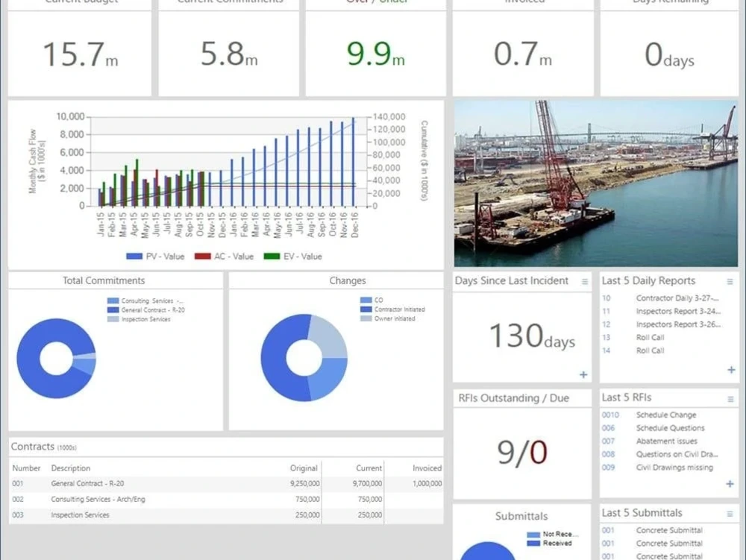The image size is (746, 560).
Task: Select Received legend in Submittals
Action: coord(550,544)
